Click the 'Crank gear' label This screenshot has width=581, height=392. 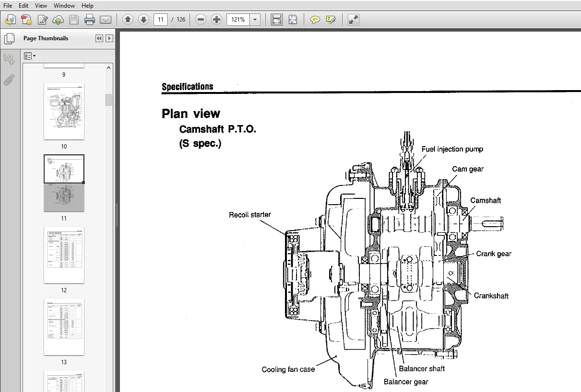(x=494, y=254)
